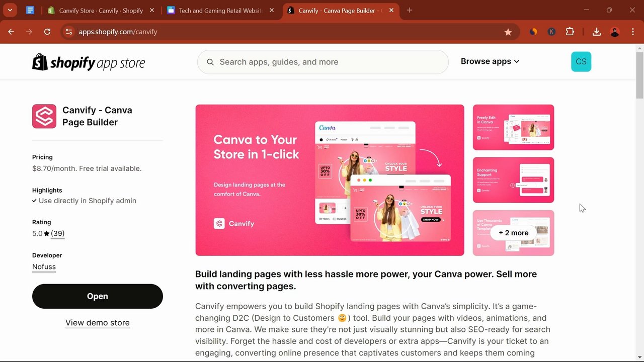
Task: Bookmark this page with the star icon
Action: click(508, 32)
